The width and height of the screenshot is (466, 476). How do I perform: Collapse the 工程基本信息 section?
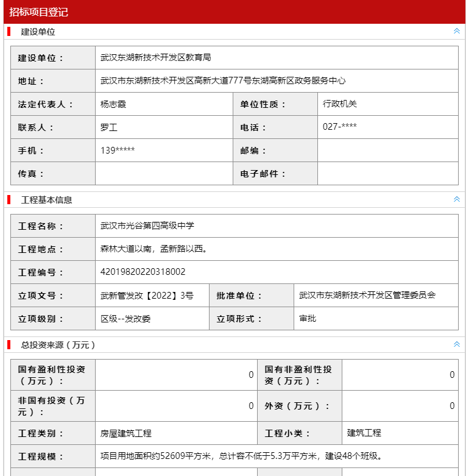[x=457, y=199]
